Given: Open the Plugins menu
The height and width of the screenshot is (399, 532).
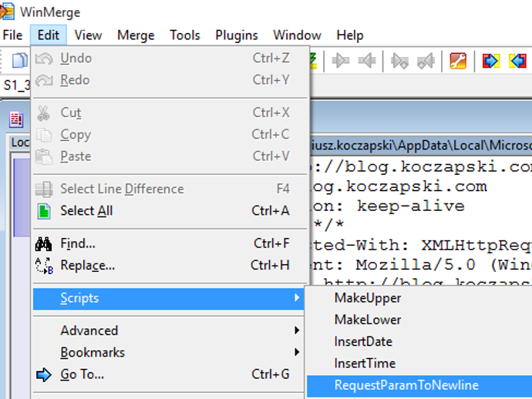Looking at the screenshot, I should (x=237, y=35).
